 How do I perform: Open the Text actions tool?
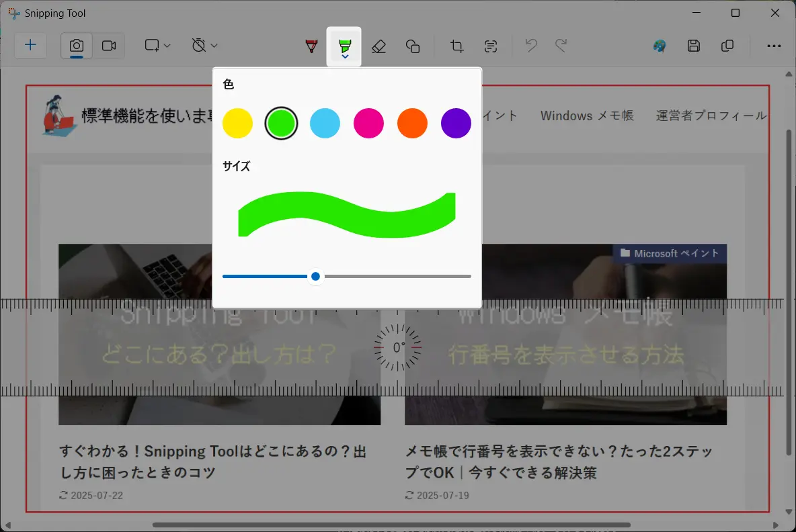tap(490, 46)
